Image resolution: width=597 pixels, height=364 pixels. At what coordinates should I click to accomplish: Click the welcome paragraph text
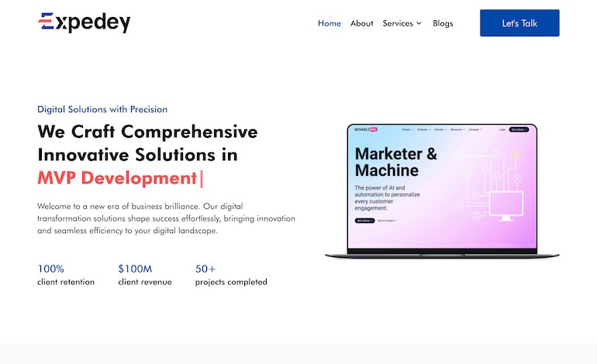[166, 218]
